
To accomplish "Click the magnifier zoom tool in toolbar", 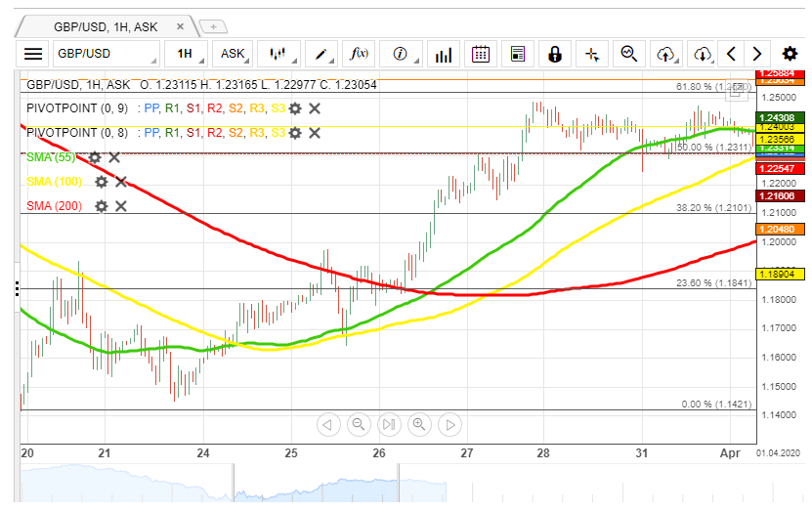I will (x=628, y=54).
